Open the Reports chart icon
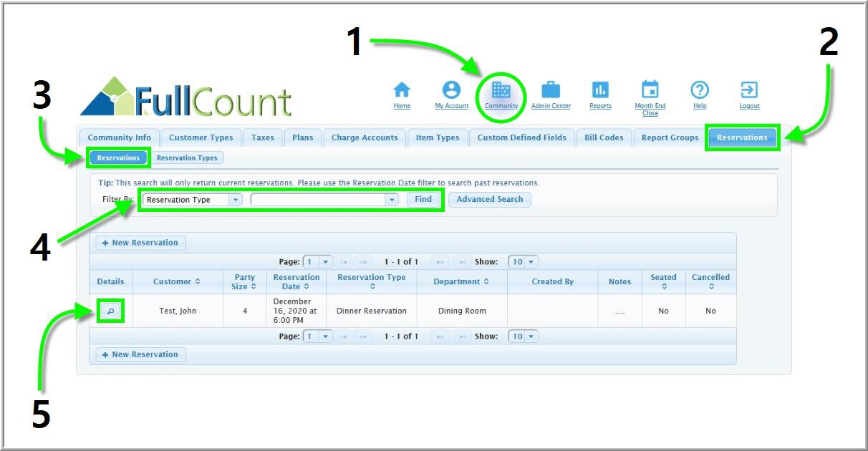Screen dimensions: 868x451 [x=600, y=90]
